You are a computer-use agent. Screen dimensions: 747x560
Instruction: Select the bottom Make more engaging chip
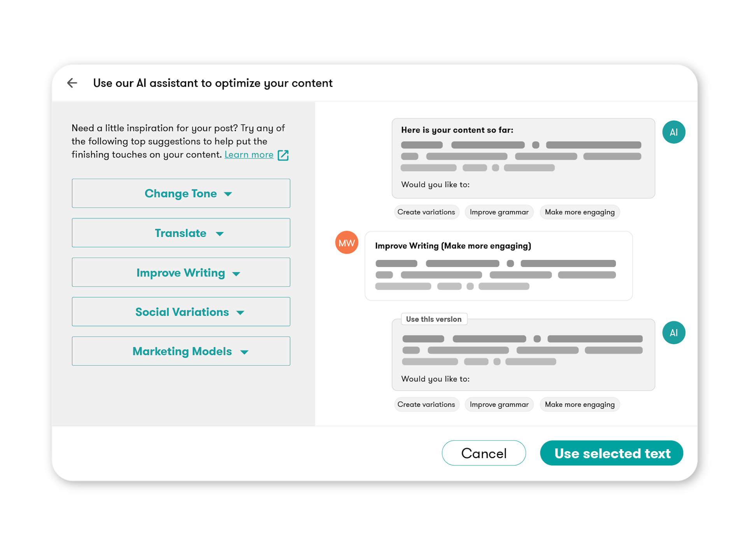tap(580, 404)
